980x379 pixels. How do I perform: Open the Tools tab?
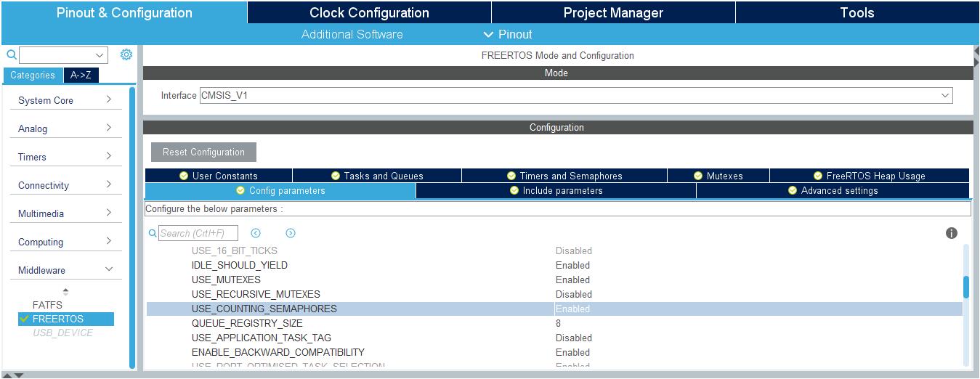click(857, 12)
